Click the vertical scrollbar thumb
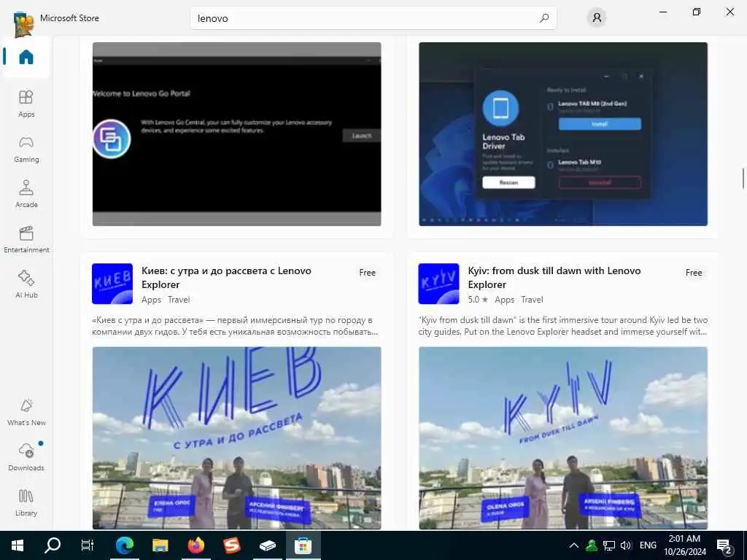The height and width of the screenshot is (560, 747). [x=743, y=179]
